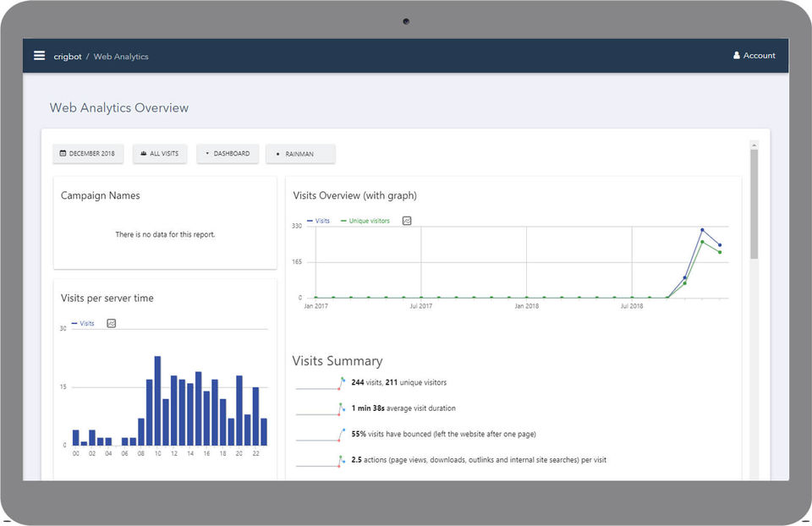Click the 'Visits per server time' title
Image resolution: width=812 pixels, height=526 pixels.
107,298
